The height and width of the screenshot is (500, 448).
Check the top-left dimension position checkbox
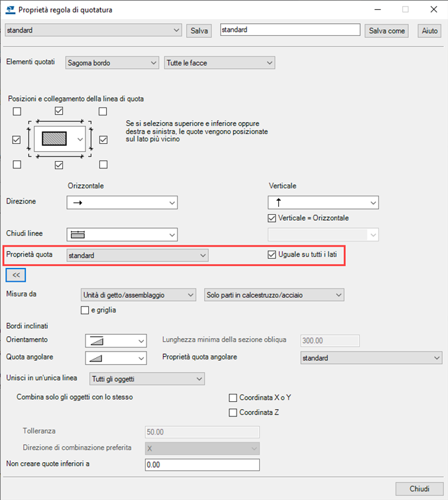pyautogui.click(x=17, y=111)
